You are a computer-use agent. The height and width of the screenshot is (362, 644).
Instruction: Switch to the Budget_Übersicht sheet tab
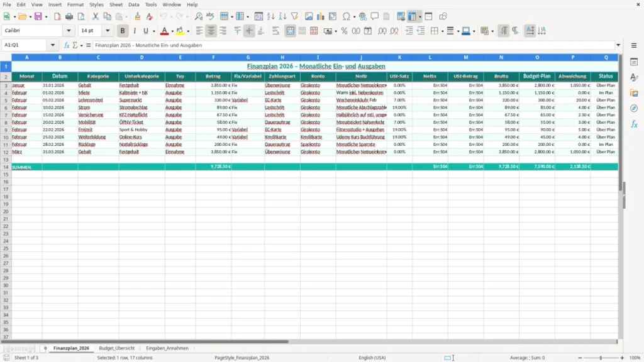point(116,348)
